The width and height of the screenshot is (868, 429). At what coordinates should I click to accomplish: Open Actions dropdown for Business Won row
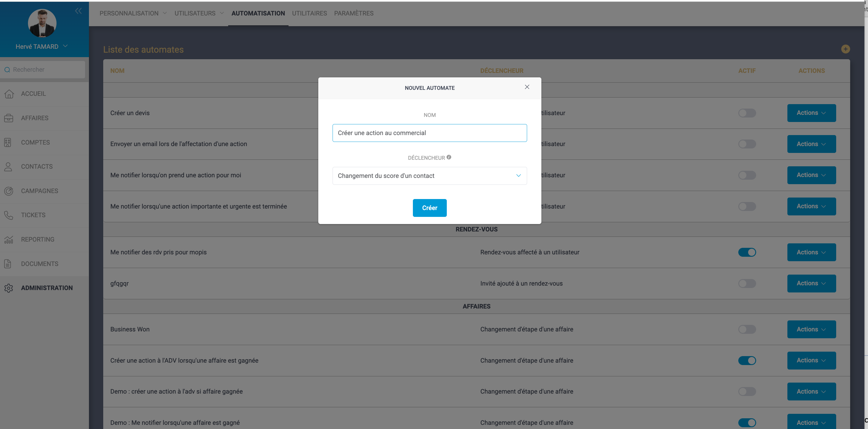coord(811,329)
